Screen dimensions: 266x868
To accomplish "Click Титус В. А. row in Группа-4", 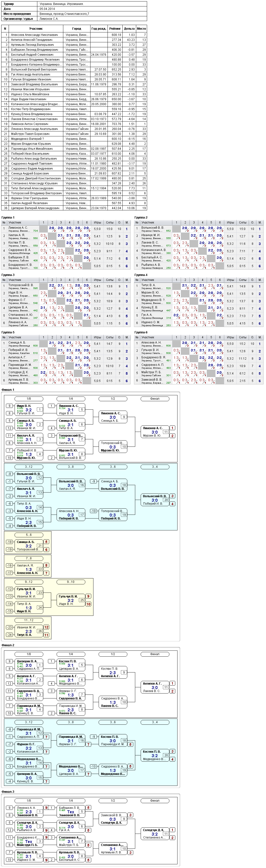I will click(x=199, y=286).
